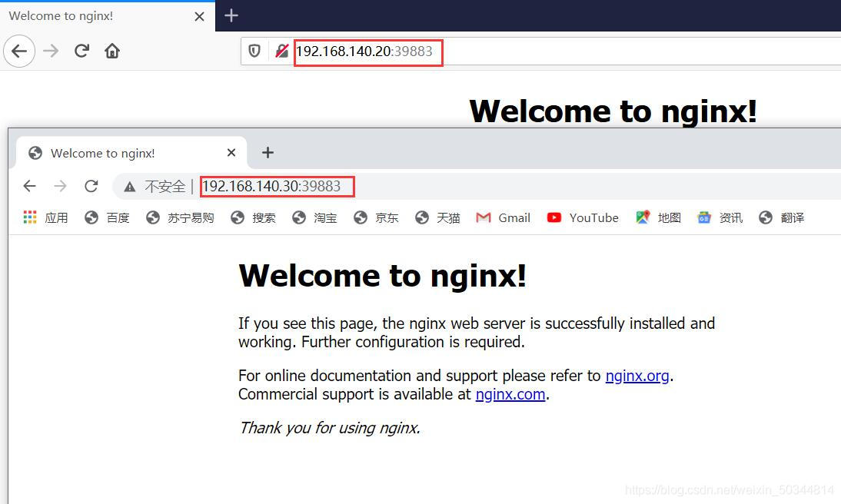Screen dimensions: 841x504
Task: Open 苏宁易购 bookmark
Action: coord(180,217)
